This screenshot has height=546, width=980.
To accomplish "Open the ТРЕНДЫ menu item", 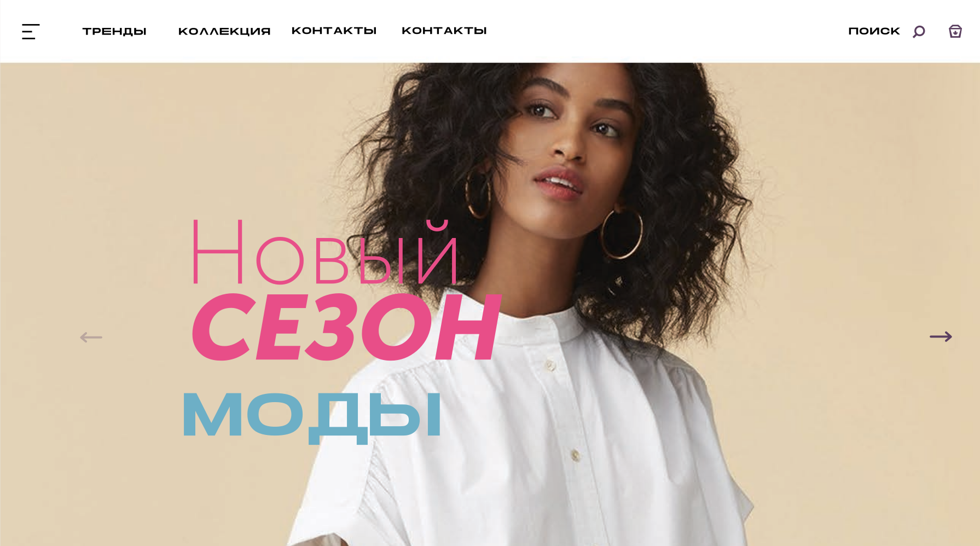I will click(114, 31).
